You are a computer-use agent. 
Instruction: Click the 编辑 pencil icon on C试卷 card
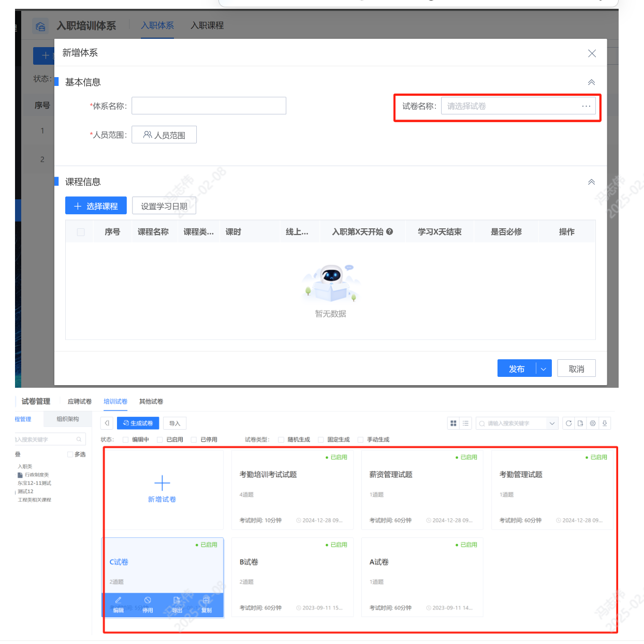point(118,601)
